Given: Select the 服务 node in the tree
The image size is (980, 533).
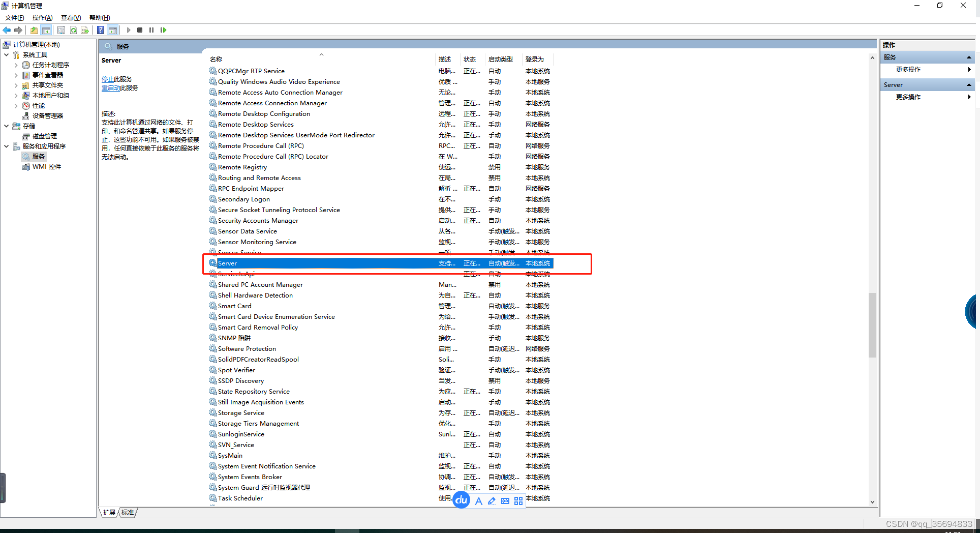Looking at the screenshot, I should 39,157.
